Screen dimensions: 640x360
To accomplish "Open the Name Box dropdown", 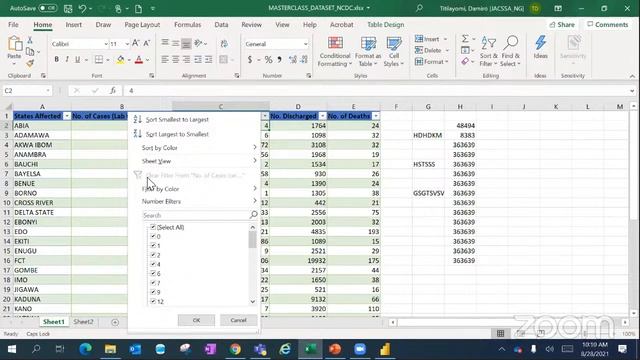I will (x=48, y=91).
